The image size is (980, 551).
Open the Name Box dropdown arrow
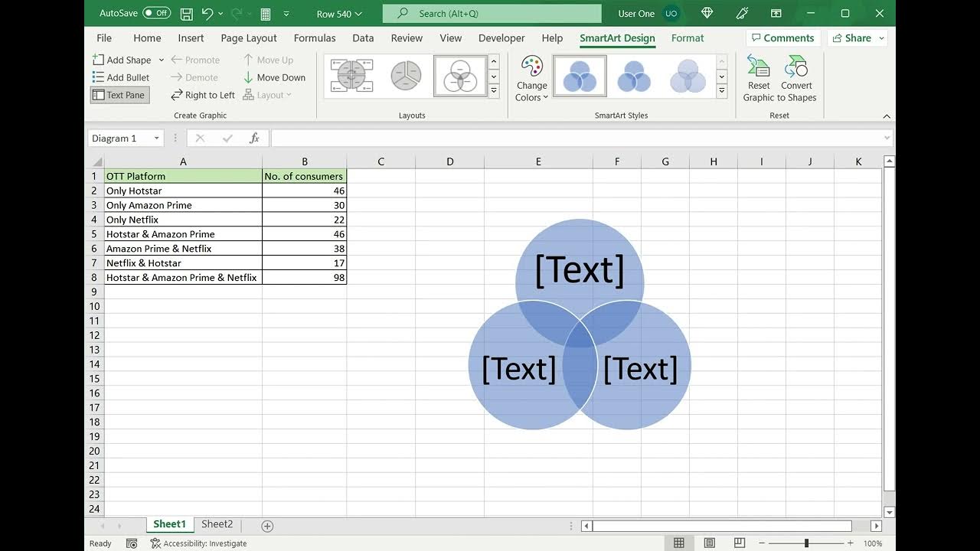tap(156, 139)
